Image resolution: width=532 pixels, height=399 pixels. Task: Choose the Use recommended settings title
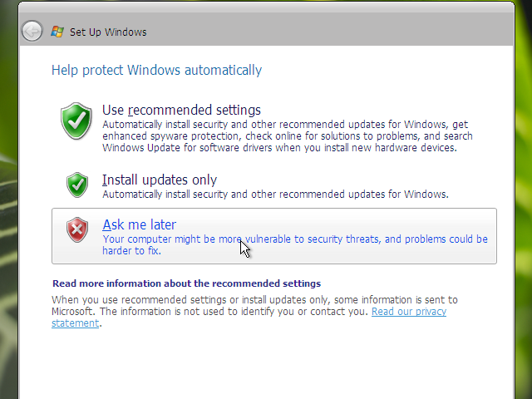click(181, 110)
